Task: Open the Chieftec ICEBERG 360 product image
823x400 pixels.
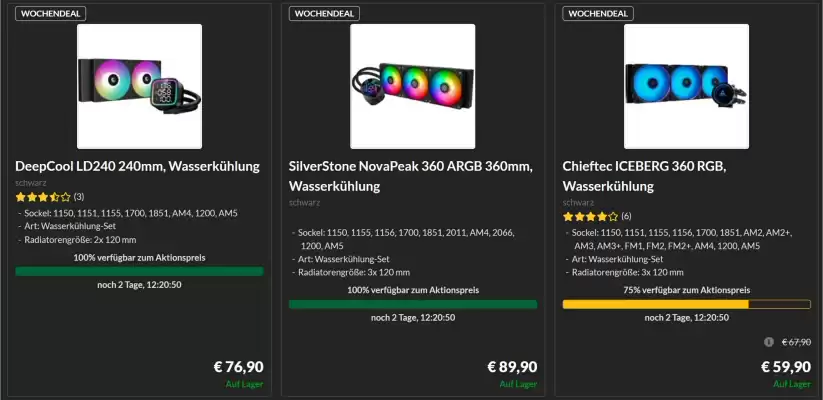Action: (x=686, y=86)
